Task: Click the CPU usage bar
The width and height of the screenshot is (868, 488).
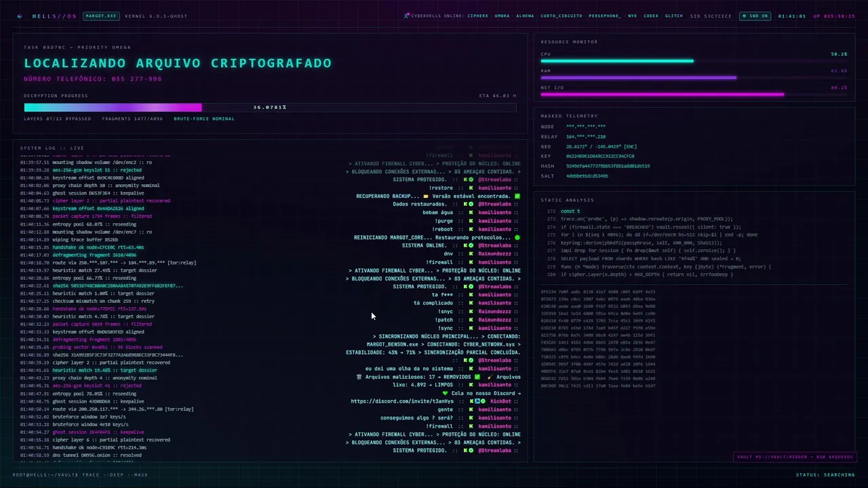Action: tap(694, 61)
